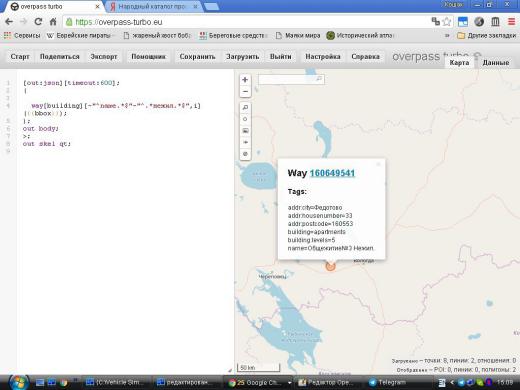Click the select bbox manually map control
This screenshot has height=390, width=520.
pos(245,131)
